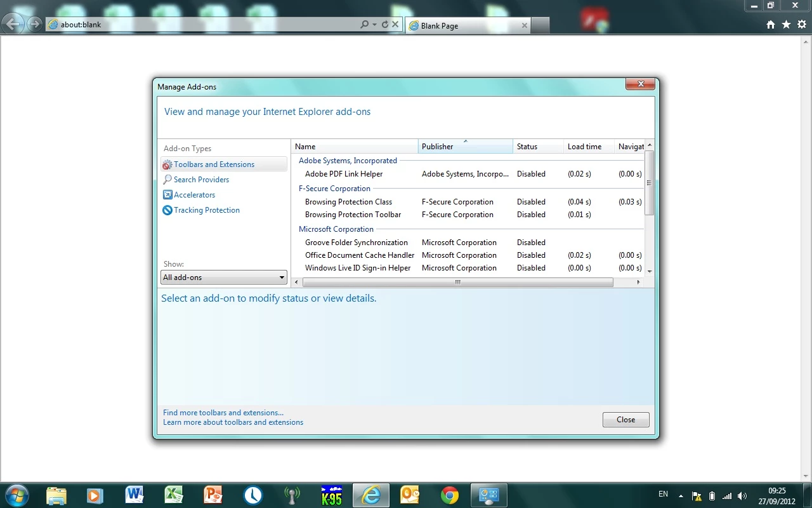Select Browsing Protection Class add-on

pos(468,202)
